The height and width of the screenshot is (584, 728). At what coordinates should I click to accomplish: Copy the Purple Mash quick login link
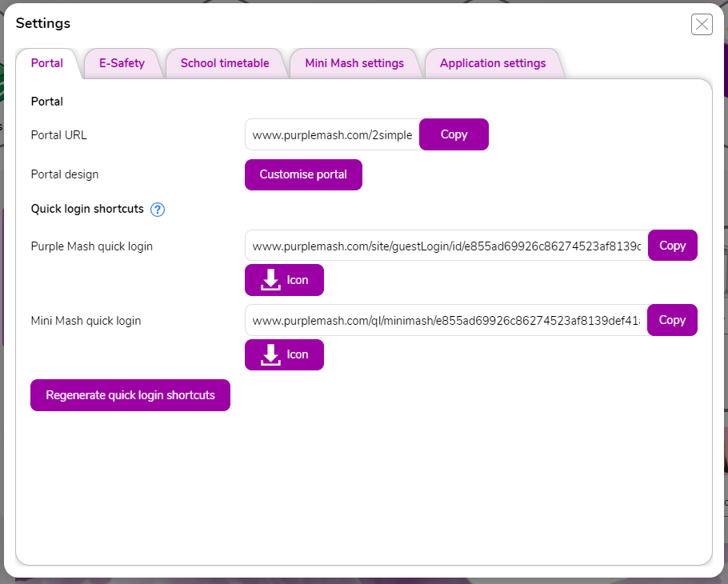point(672,246)
